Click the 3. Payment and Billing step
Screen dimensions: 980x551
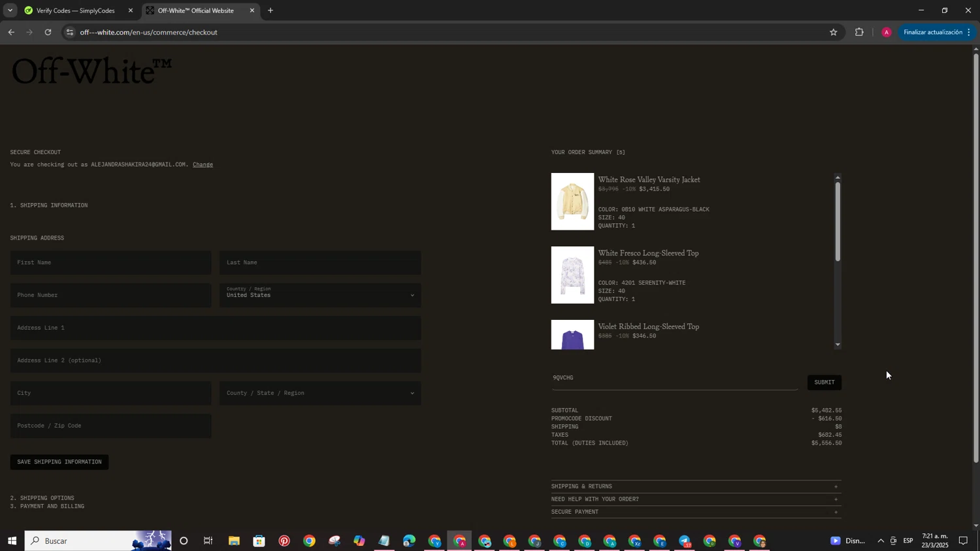point(47,507)
